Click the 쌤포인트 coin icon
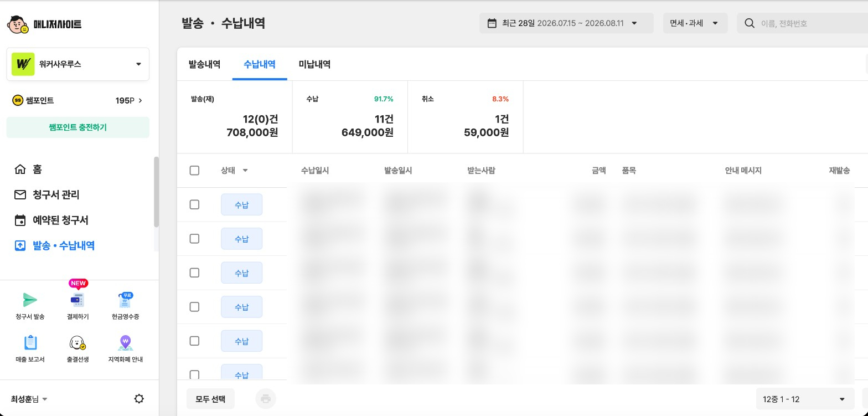868x416 pixels. pyautogui.click(x=18, y=100)
